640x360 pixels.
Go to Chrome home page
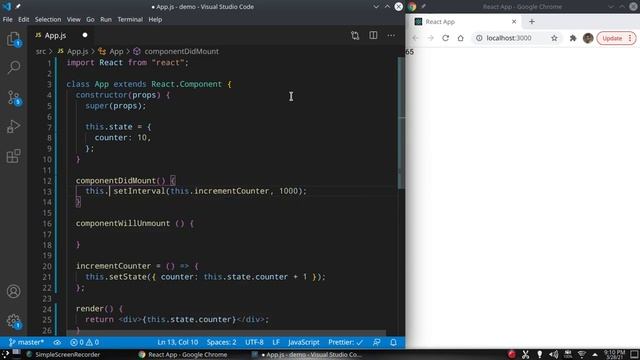(460, 38)
